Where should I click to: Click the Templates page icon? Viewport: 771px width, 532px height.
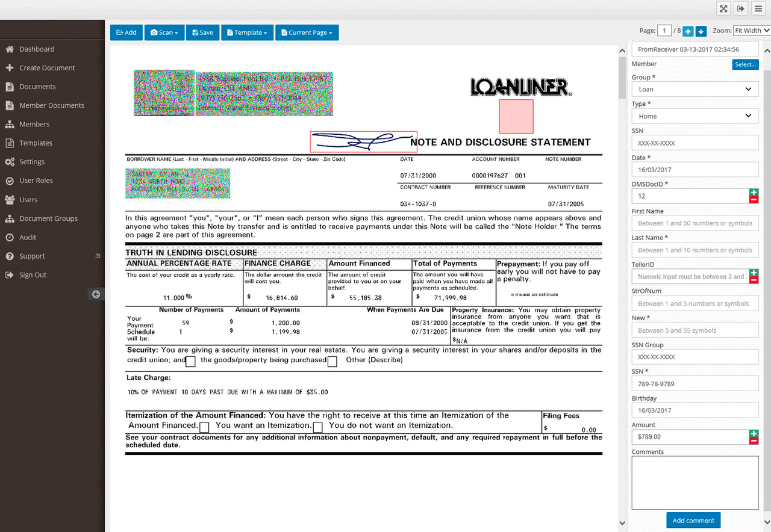click(9, 143)
